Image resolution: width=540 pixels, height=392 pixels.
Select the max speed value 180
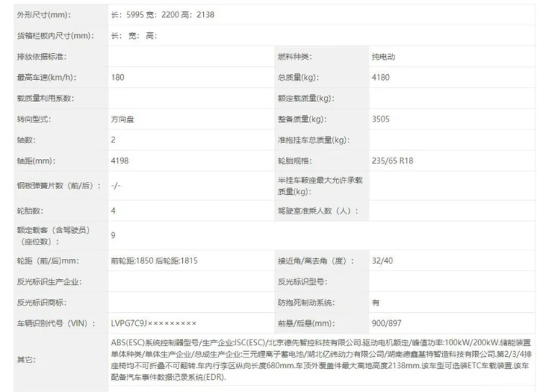point(117,78)
